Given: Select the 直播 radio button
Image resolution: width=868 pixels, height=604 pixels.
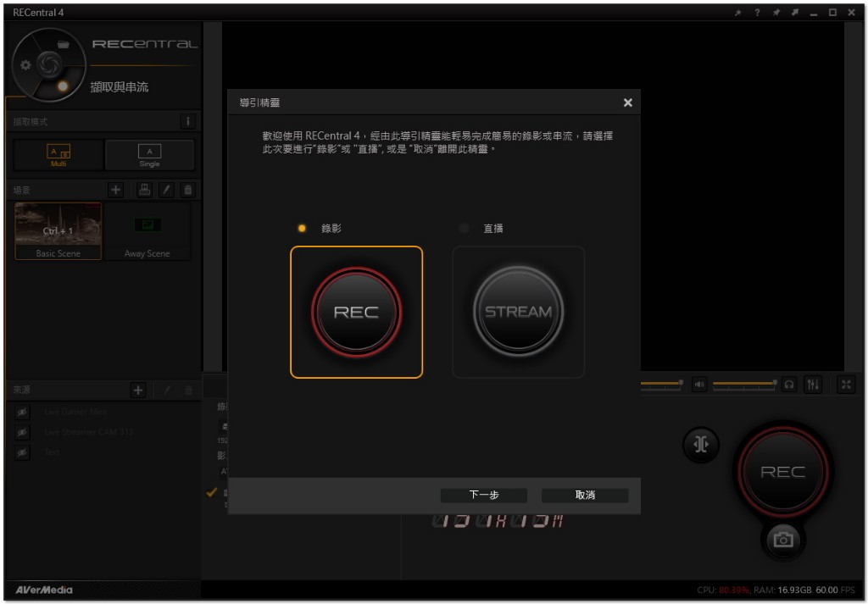Looking at the screenshot, I should point(464,228).
